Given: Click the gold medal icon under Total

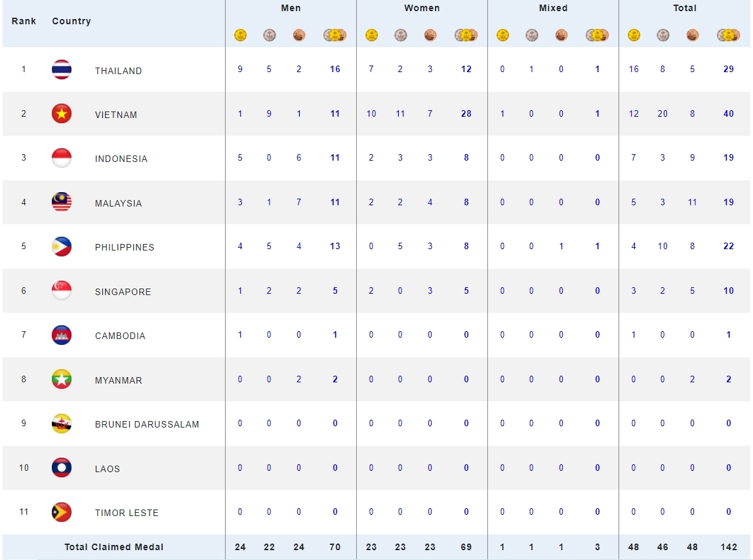Looking at the screenshot, I should pyautogui.click(x=634, y=35).
